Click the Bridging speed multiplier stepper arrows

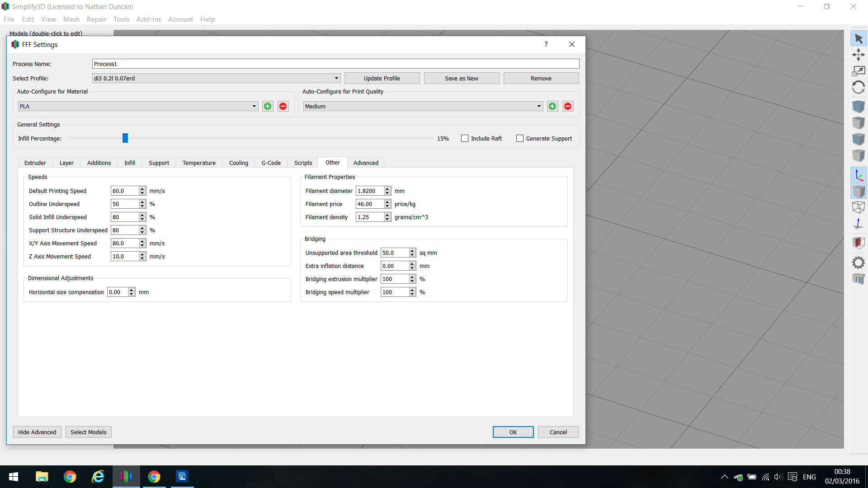412,292
